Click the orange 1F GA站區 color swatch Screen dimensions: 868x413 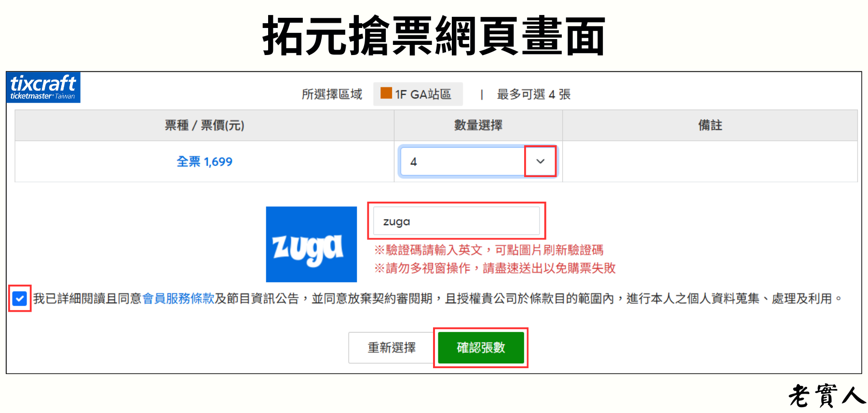point(386,93)
